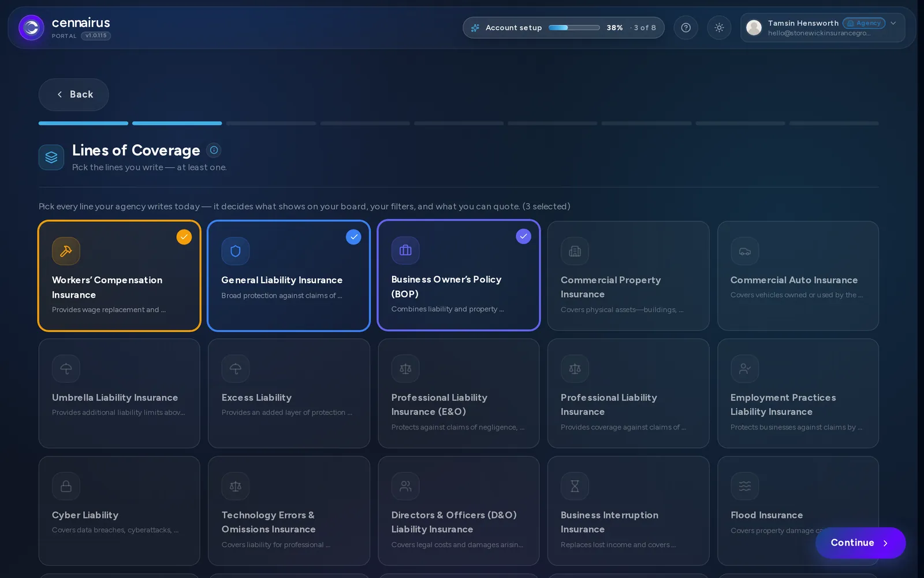Open the help question mark icon
Viewport: 924px width, 578px height.
coord(685,28)
